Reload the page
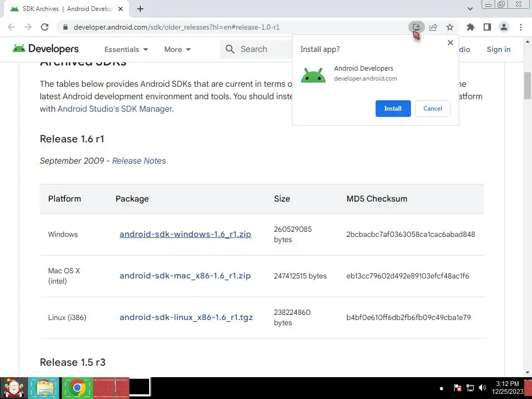The image size is (532, 399). pos(45,27)
